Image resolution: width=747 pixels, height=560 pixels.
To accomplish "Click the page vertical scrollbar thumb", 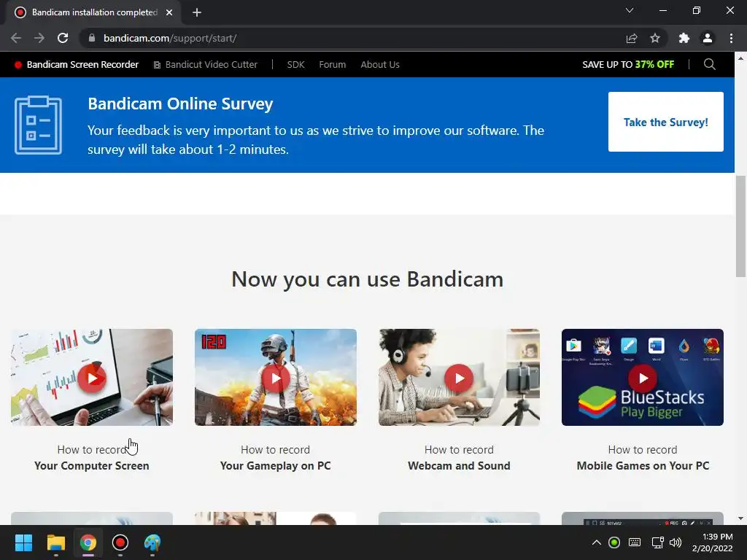I will [x=740, y=226].
